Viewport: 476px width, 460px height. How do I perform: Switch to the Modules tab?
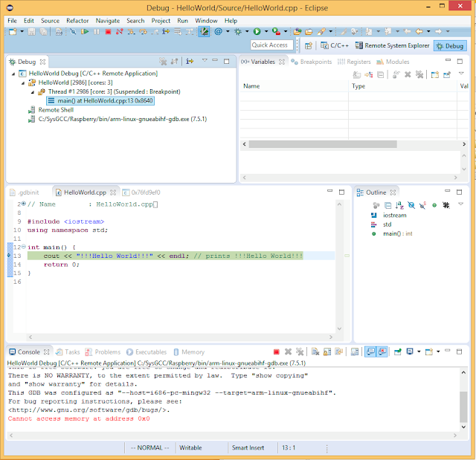(393, 62)
